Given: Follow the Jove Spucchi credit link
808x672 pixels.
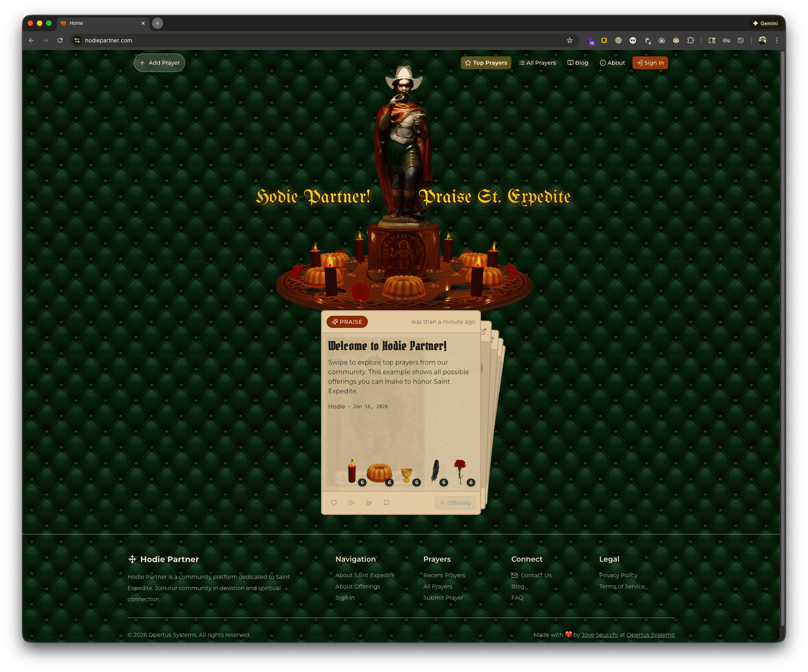Looking at the screenshot, I should (x=600, y=635).
